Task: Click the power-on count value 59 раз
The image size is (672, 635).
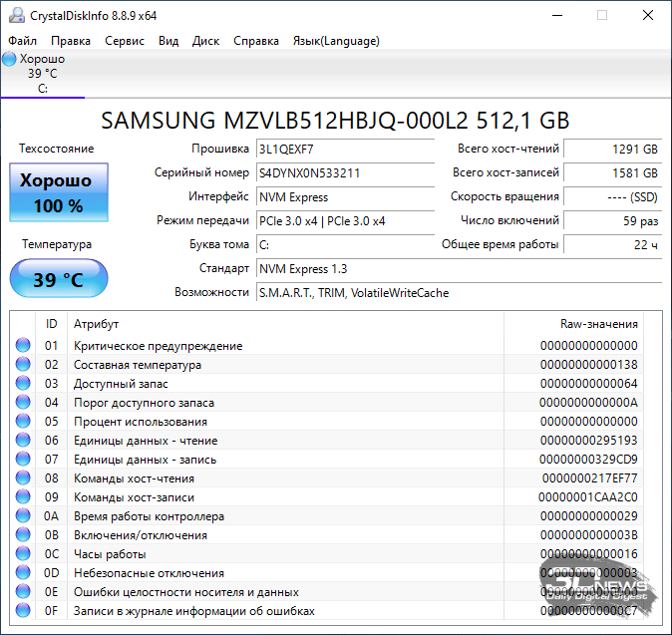Action: [613, 221]
